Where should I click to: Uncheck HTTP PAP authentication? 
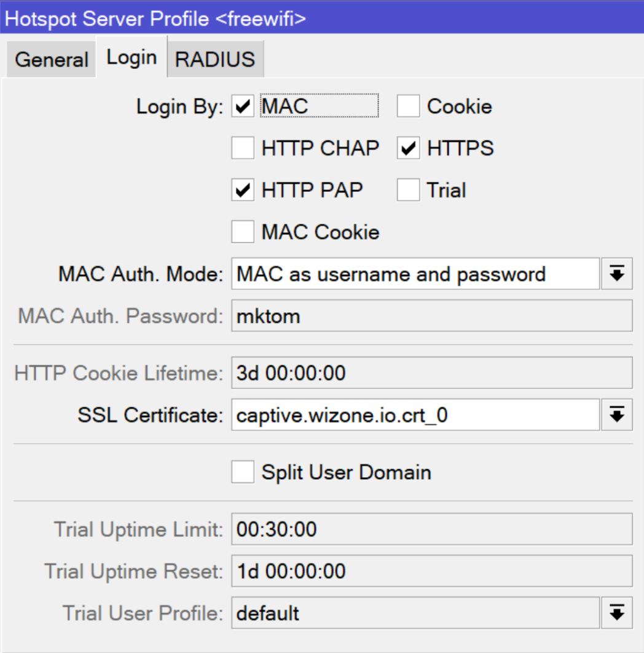click(x=242, y=190)
